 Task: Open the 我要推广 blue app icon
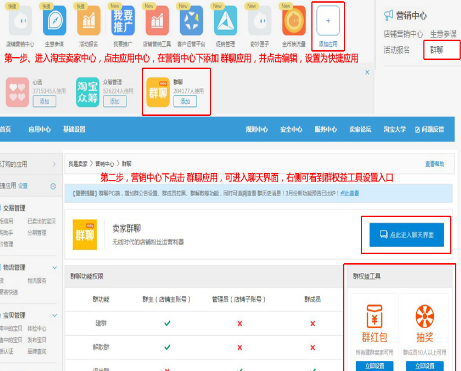(123, 21)
